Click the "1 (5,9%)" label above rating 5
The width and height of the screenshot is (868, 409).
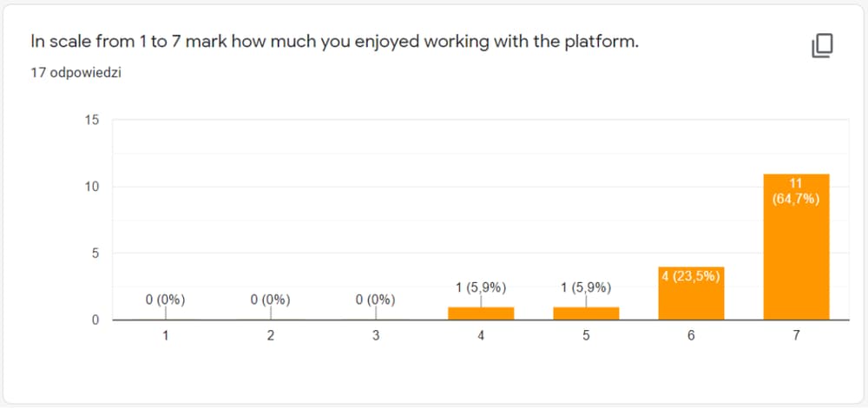point(586,287)
